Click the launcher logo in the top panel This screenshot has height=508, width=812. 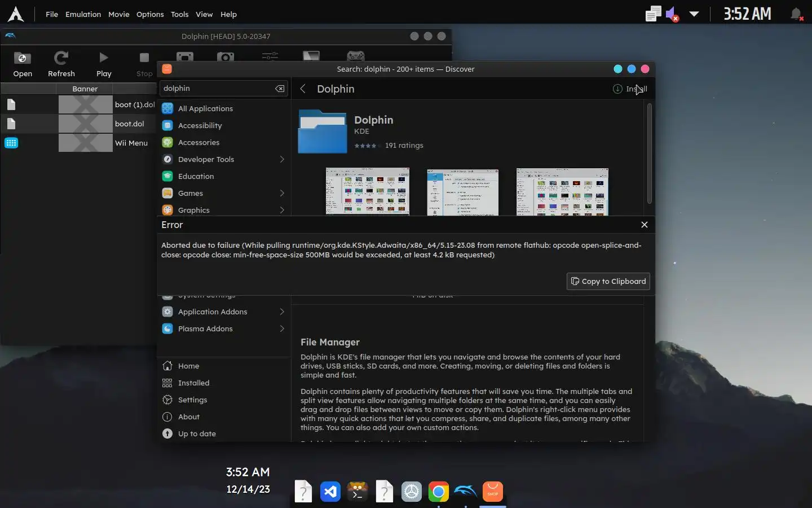click(x=16, y=14)
